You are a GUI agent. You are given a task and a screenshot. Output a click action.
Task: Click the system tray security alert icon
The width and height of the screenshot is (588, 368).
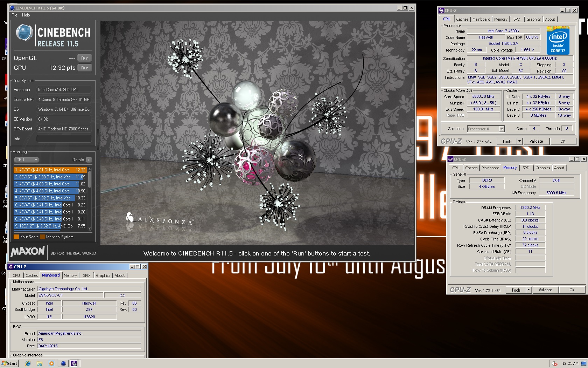tap(555, 363)
